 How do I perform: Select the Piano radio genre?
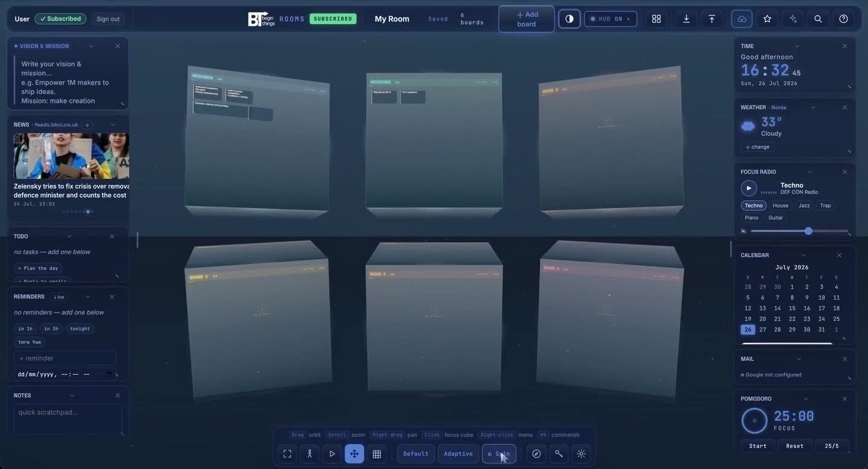pyautogui.click(x=752, y=218)
